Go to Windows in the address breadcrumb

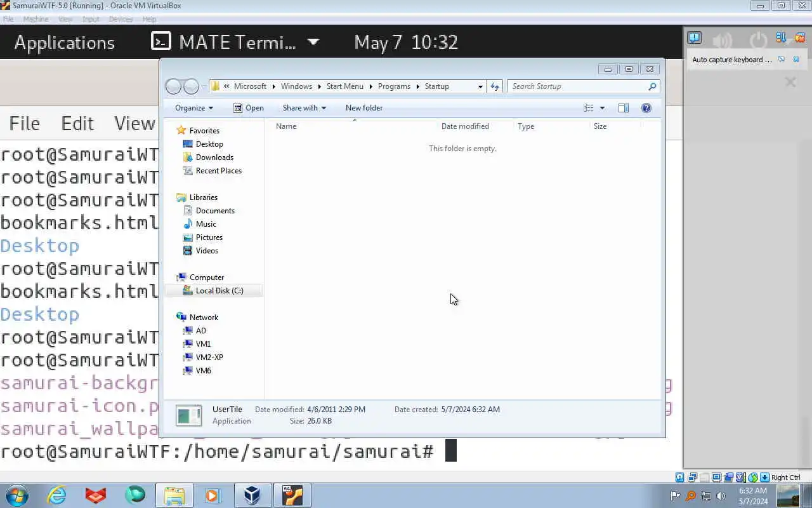pos(296,86)
